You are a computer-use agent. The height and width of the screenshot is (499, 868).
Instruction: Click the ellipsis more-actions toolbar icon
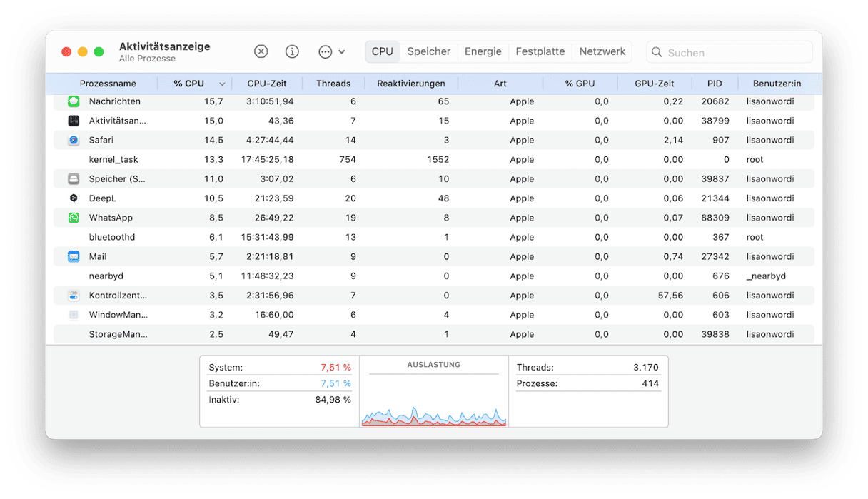pyautogui.click(x=325, y=51)
